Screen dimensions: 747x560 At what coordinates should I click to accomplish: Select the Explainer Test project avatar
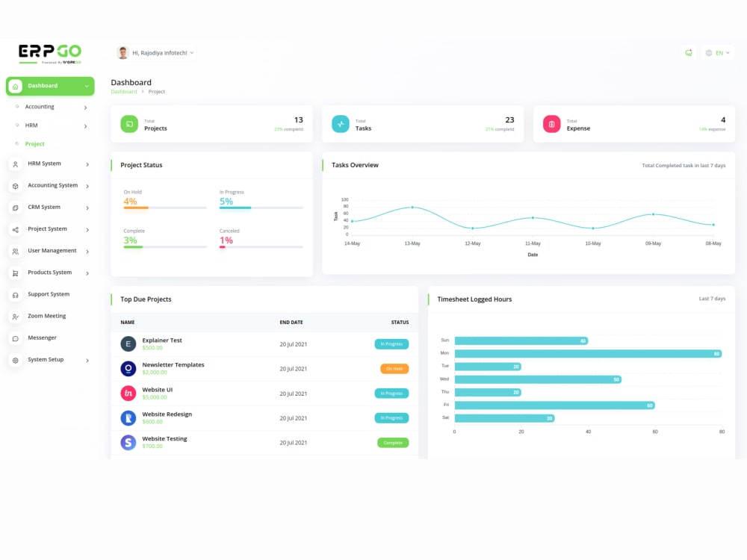(128, 343)
